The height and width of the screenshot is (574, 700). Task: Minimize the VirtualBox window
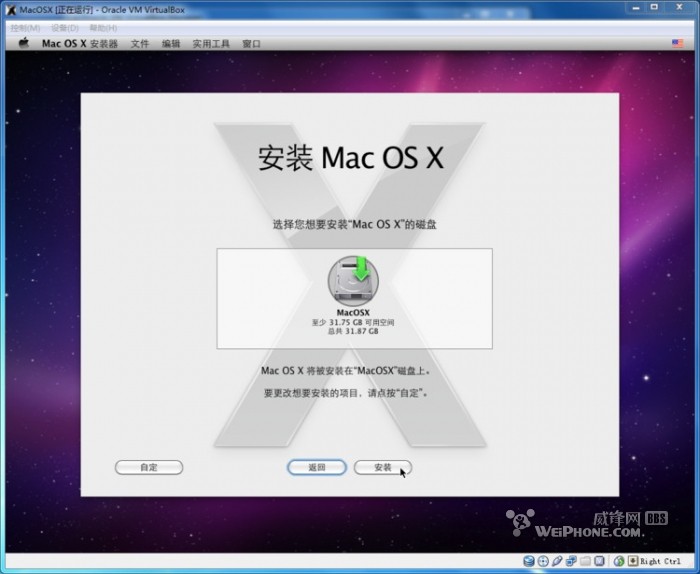click(x=636, y=8)
